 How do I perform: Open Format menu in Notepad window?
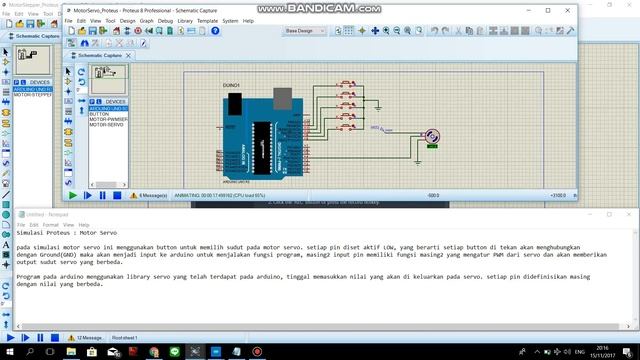tap(51, 225)
